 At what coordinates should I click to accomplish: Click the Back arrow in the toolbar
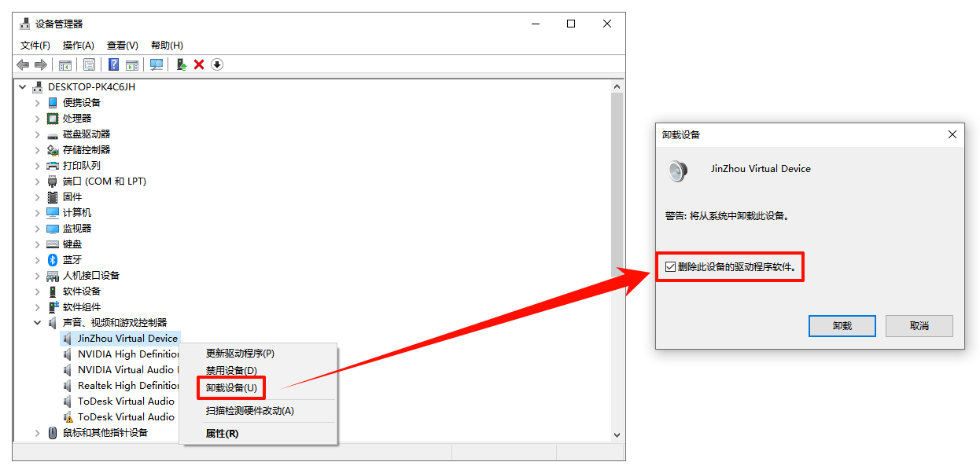(23, 64)
